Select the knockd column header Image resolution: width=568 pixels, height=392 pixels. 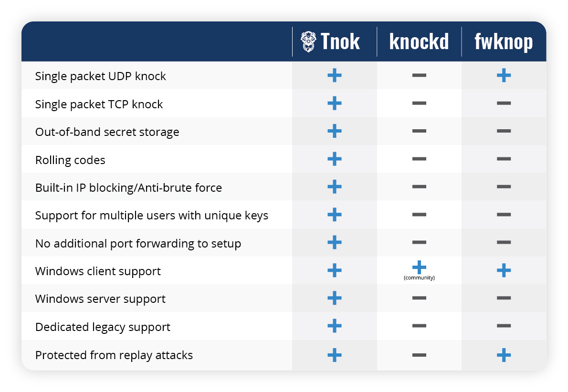coord(419,41)
